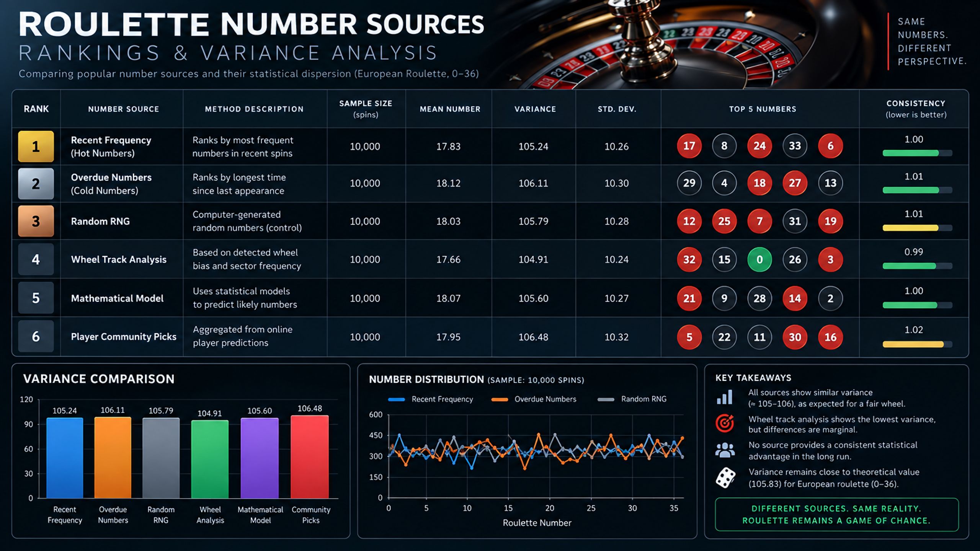980x551 pixels.
Task: Click the red Community Picks variance bar
Action: pos(310,457)
